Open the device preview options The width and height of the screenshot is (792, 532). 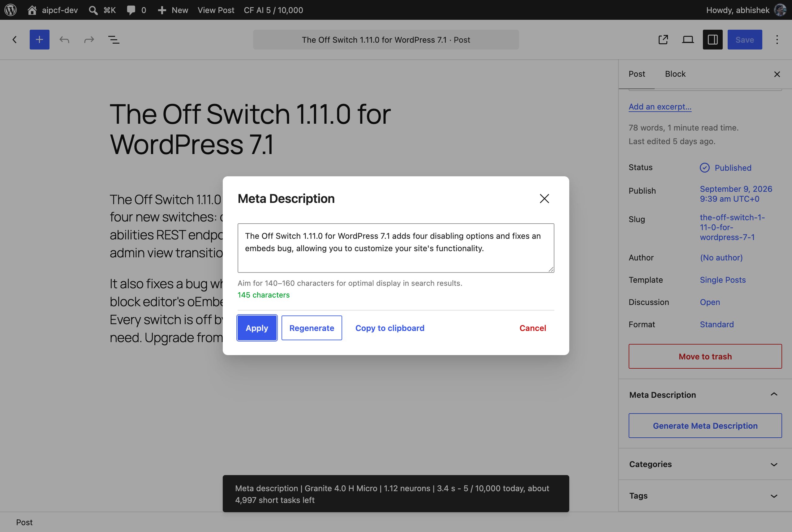tap(688, 40)
